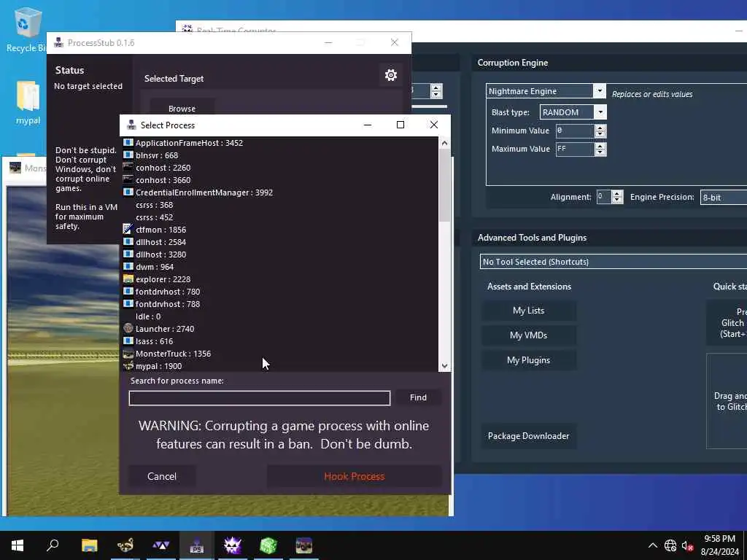The height and width of the screenshot is (560, 747).
Task: Open the Windows Start menu
Action: click(x=18, y=545)
